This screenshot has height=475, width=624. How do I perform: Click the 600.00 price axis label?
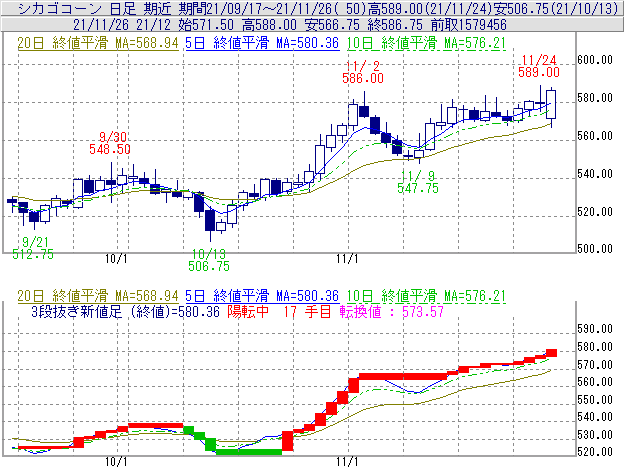pyautogui.click(x=595, y=60)
